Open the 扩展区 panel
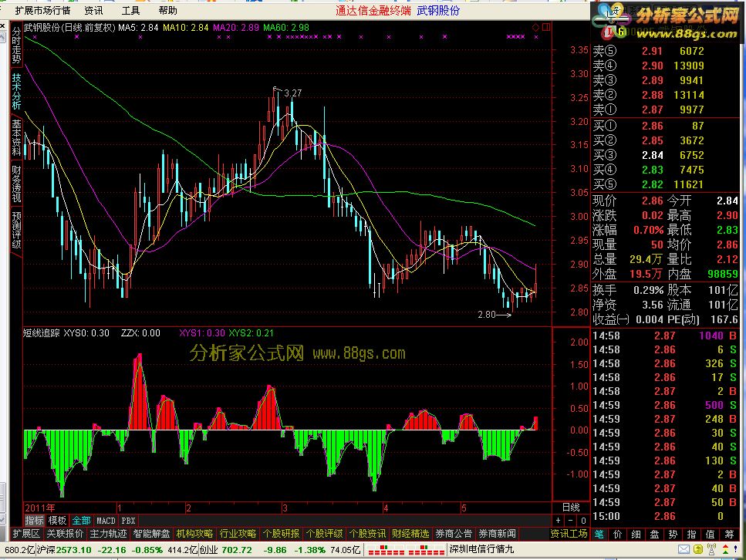Screen dimensions: 746x560 coord(26,534)
